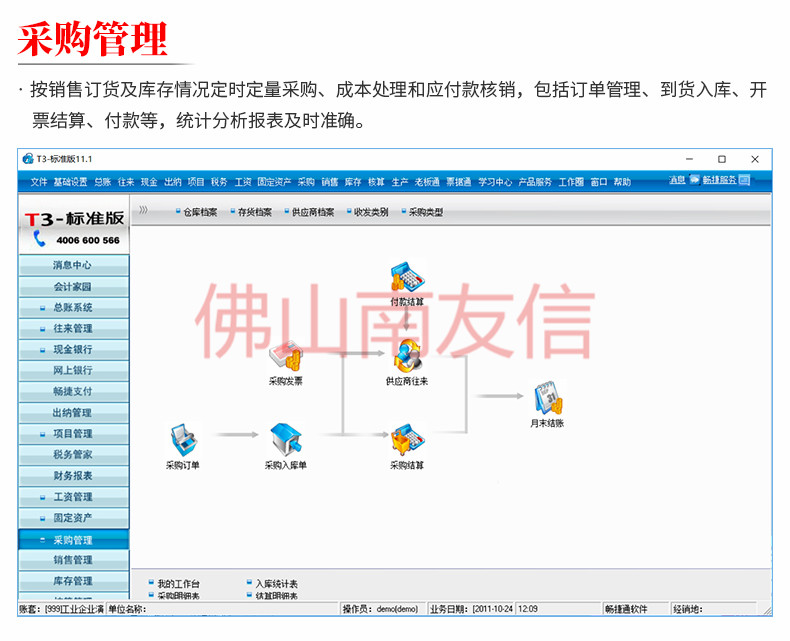The image size is (790, 641).
Task: Go to 消息中心 in the sidebar
Action: click(74, 265)
